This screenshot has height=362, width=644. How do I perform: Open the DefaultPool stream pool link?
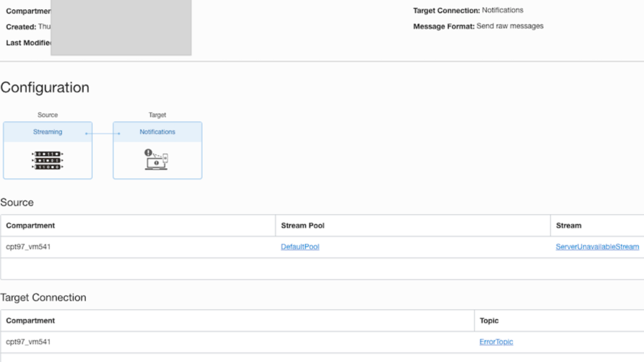(300, 246)
